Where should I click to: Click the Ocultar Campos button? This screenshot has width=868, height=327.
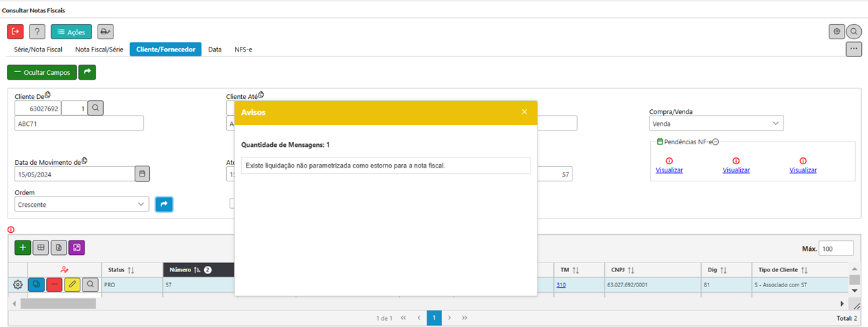[x=42, y=72]
